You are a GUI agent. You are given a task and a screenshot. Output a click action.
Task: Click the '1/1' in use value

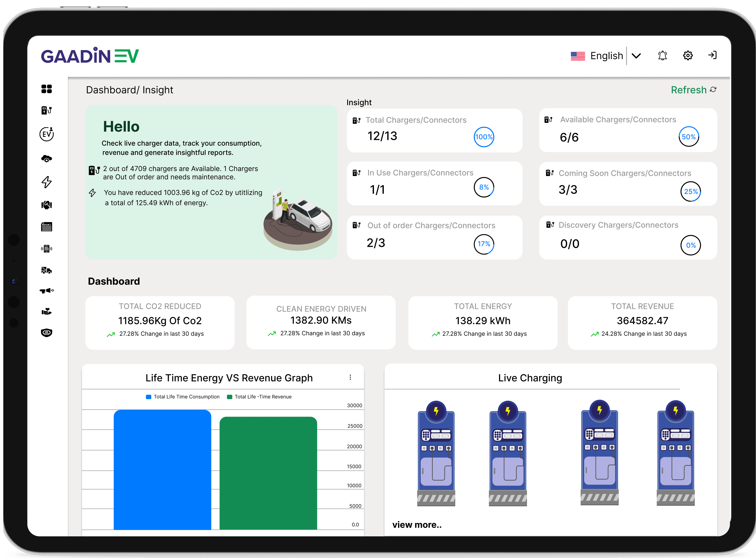pos(377,189)
